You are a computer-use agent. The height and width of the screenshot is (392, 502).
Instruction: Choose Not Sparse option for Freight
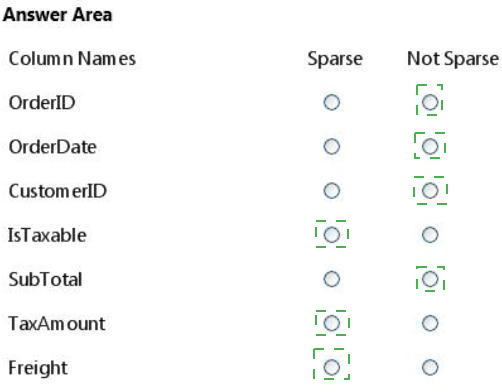tap(430, 367)
